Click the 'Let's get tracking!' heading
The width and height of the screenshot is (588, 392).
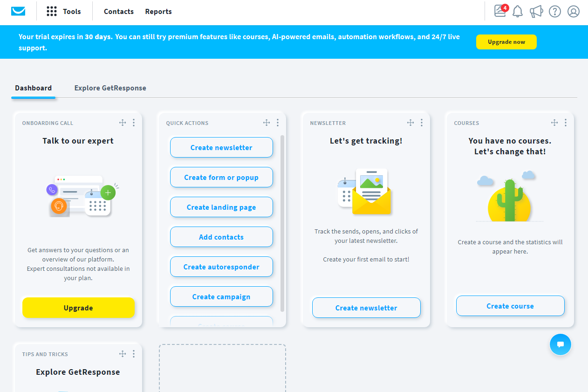pos(366,141)
